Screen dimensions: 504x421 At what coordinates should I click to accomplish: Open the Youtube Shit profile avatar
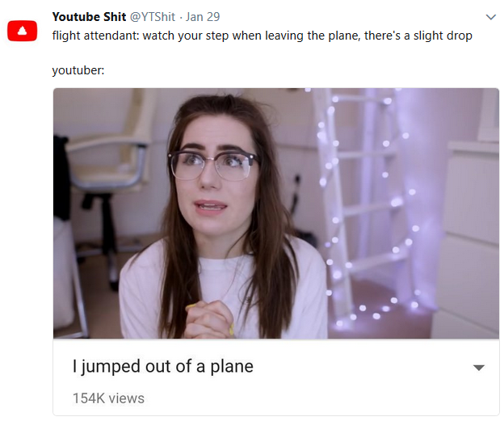22,31
